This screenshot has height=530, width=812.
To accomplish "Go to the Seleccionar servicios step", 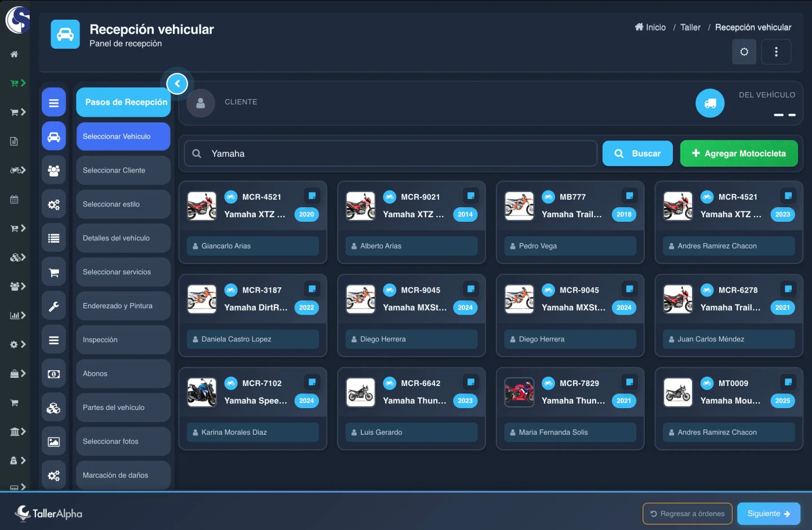I will [123, 272].
